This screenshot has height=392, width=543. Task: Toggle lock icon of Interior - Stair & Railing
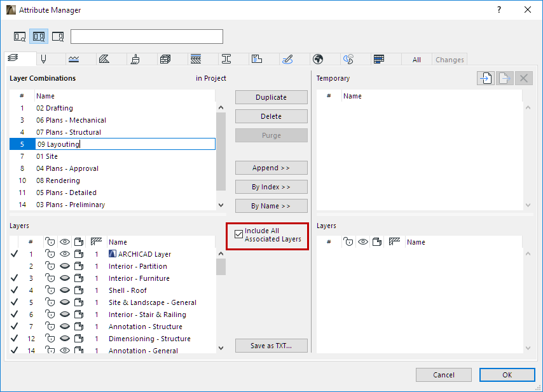pos(50,314)
